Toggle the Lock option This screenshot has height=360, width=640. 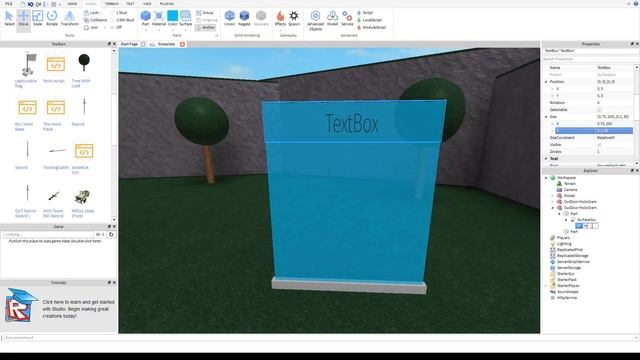coord(92,13)
